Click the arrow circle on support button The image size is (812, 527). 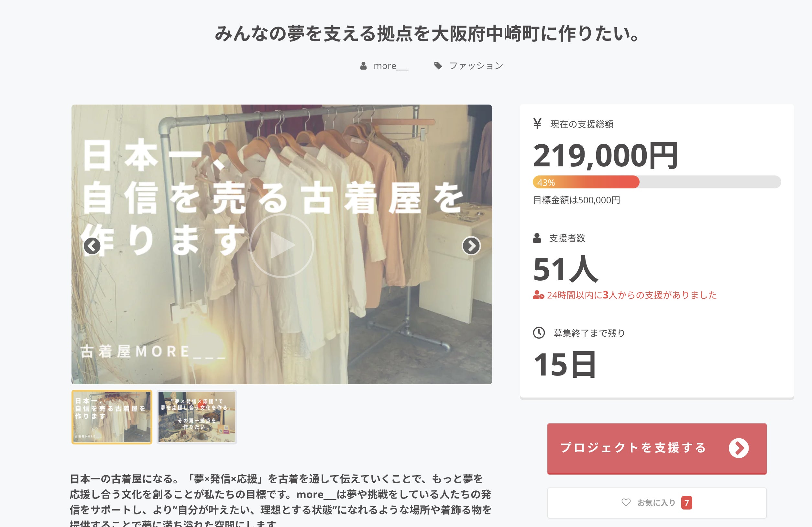pyautogui.click(x=739, y=448)
